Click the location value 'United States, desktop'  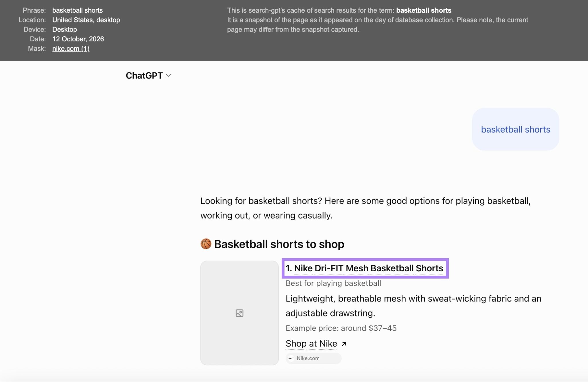tap(86, 20)
